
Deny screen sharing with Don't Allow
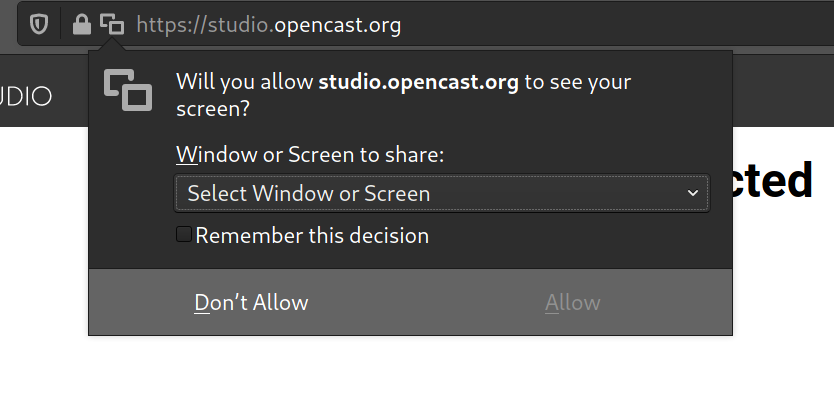(251, 303)
